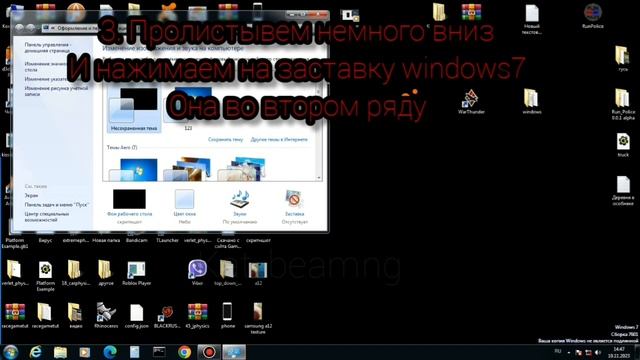Click the Другие темы в Интернете link
640x360 pixels.
(279, 140)
